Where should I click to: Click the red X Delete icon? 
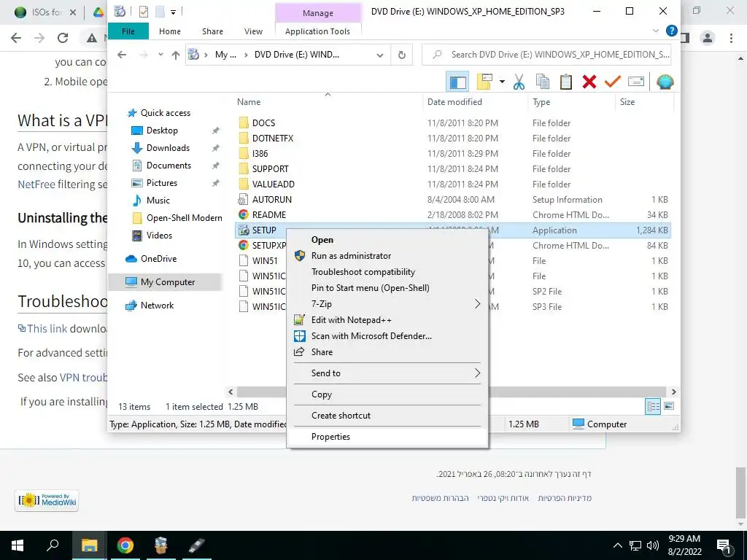589,82
